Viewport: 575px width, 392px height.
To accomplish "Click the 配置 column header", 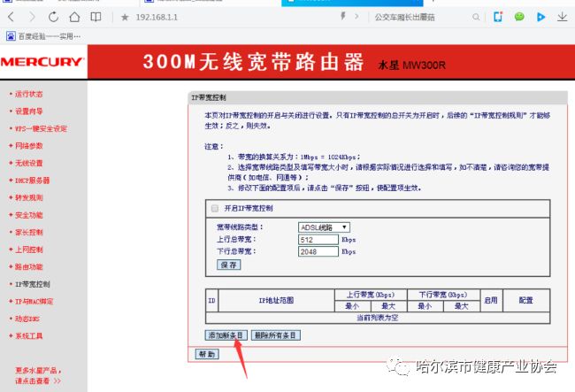I will click(x=525, y=300).
